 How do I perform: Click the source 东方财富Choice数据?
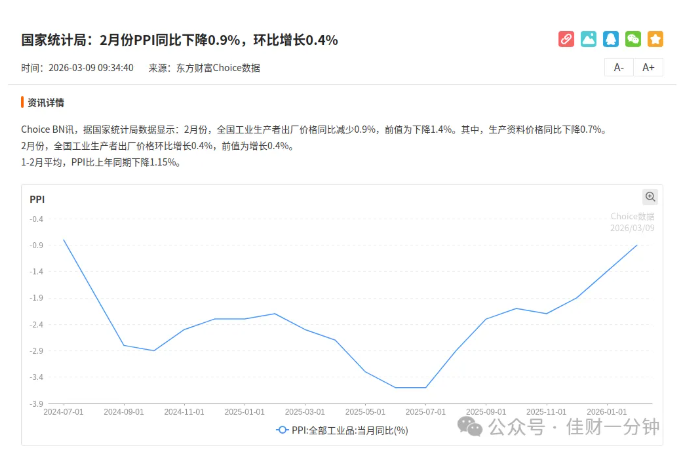click(218, 68)
